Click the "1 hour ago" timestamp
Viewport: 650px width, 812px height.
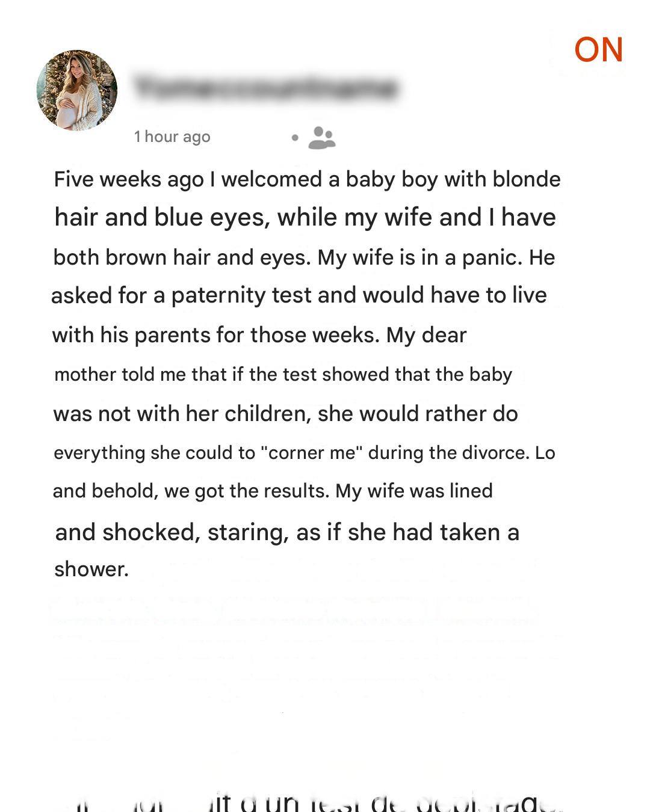coord(172,137)
